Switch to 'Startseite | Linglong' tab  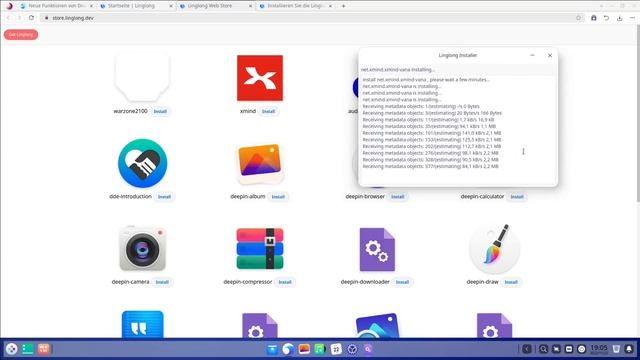click(x=136, y=6)
